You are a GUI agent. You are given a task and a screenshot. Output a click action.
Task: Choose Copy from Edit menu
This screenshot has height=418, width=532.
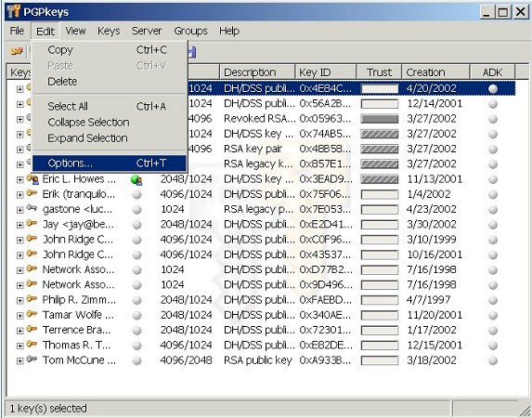[x=110, y=50]
